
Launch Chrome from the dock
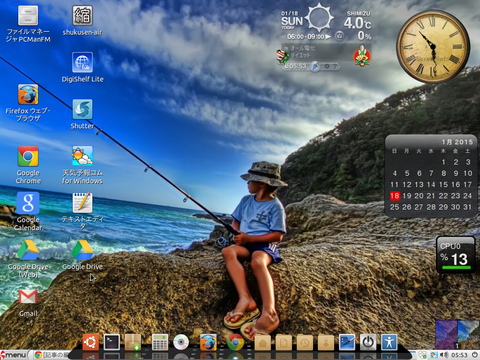tap(235, 342)
